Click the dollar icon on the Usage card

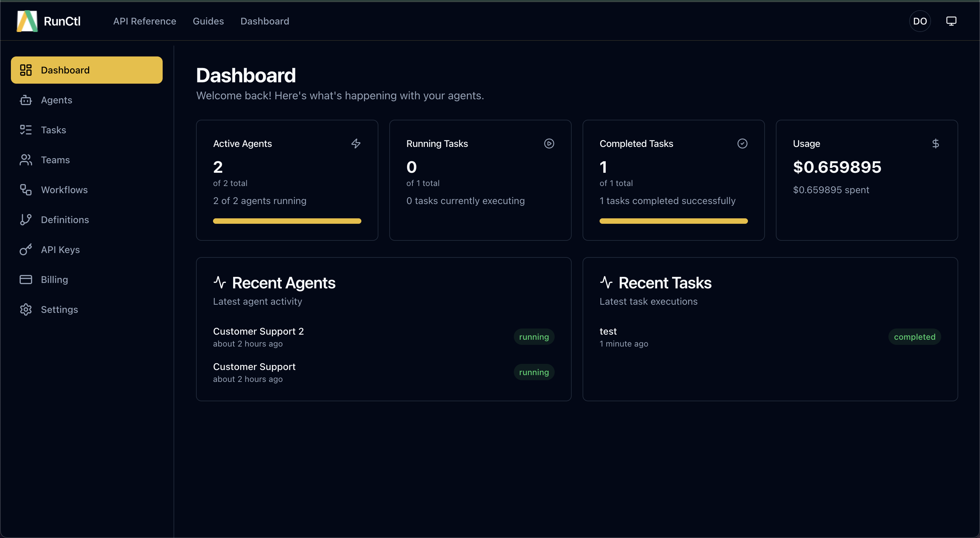point(936,144)
